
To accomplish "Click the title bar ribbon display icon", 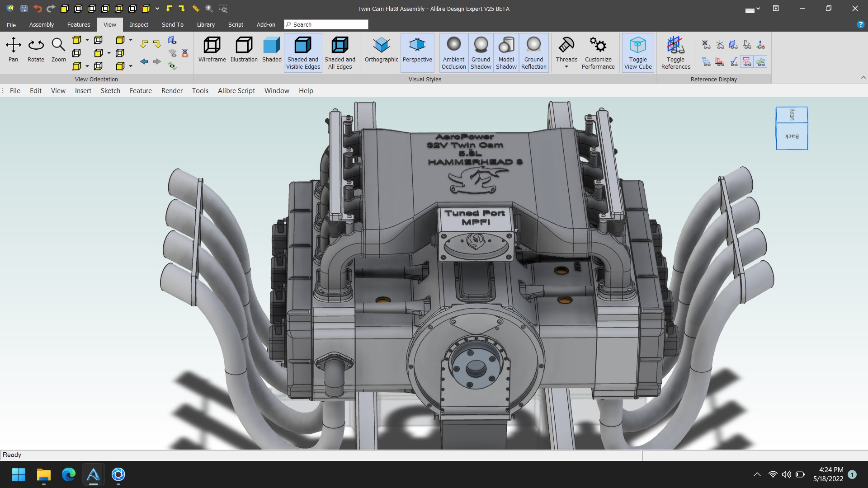I will tap(776, 9).
